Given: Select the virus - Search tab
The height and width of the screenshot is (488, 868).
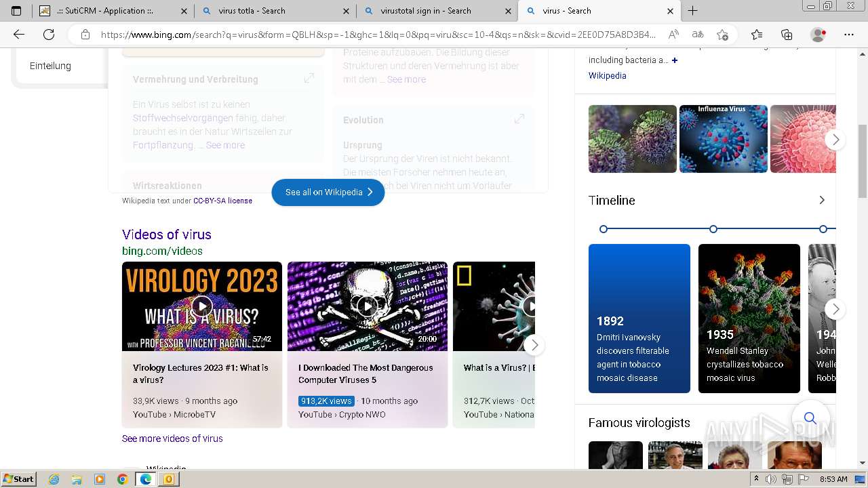Looking at the screenshot, I should pyautogui.click(x=599, y=11).
